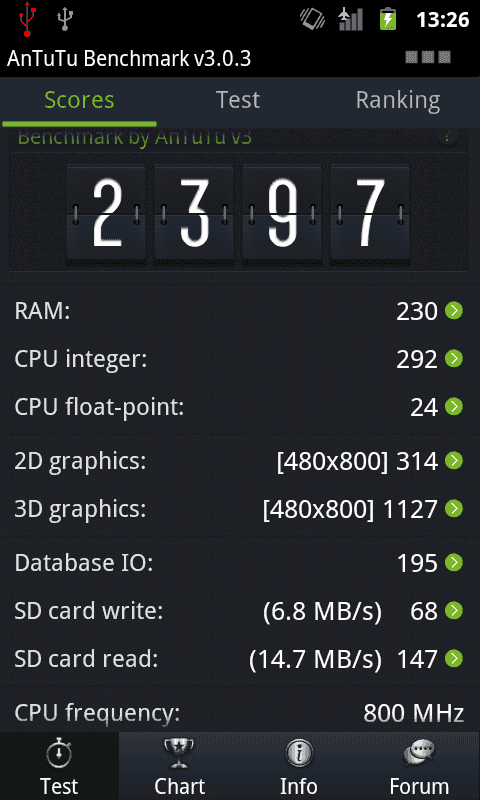The height and width of the screenshot is (800, 480).
Task: Tap the red USB icon in status bar
Action: (x=27, y=20)
